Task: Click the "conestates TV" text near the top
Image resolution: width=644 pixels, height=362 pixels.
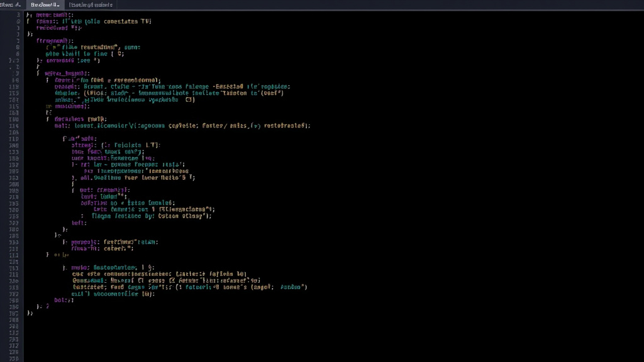Action: click(126, 21)
